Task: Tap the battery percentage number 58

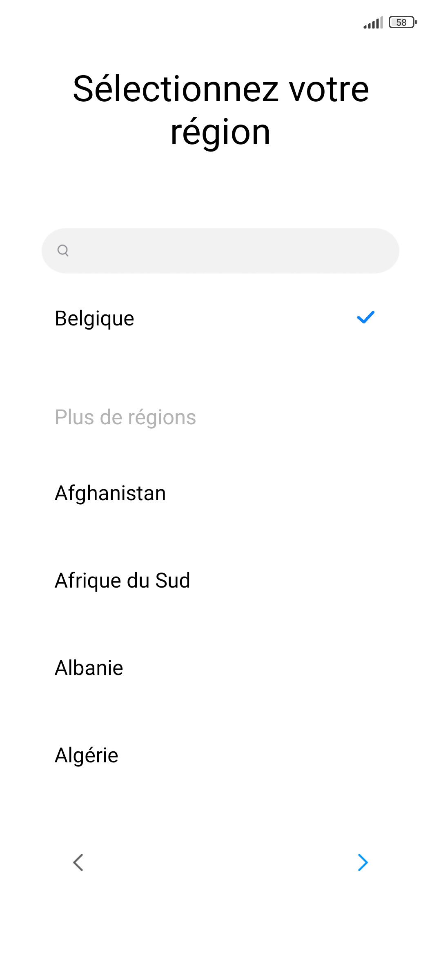Action: coord(401,22)
